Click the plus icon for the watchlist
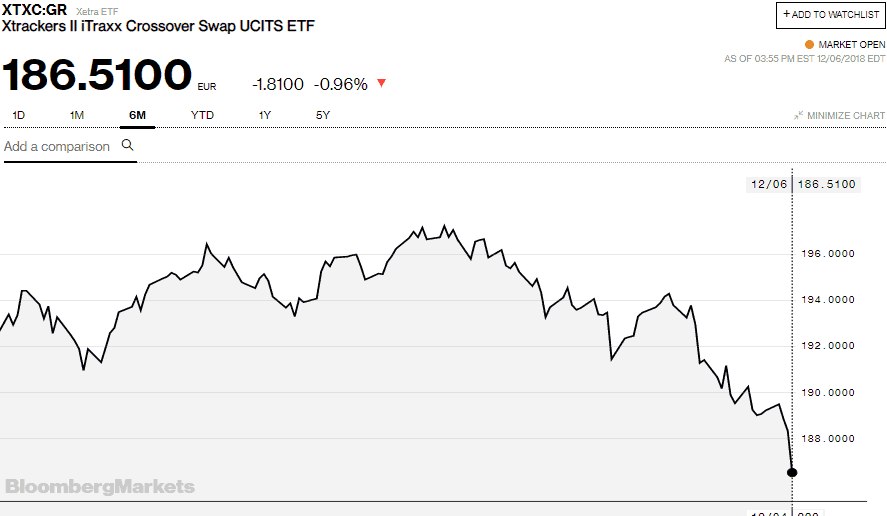 [x=787, y=15]
